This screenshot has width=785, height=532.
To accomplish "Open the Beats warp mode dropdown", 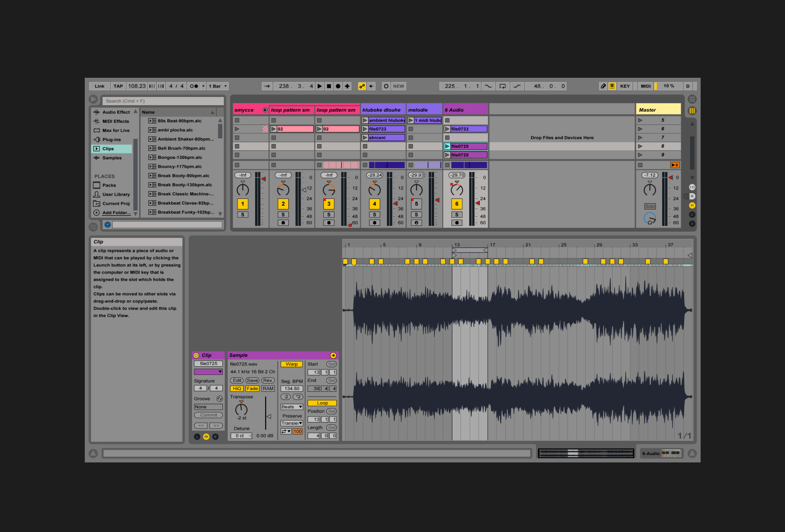I will (292, 407).
